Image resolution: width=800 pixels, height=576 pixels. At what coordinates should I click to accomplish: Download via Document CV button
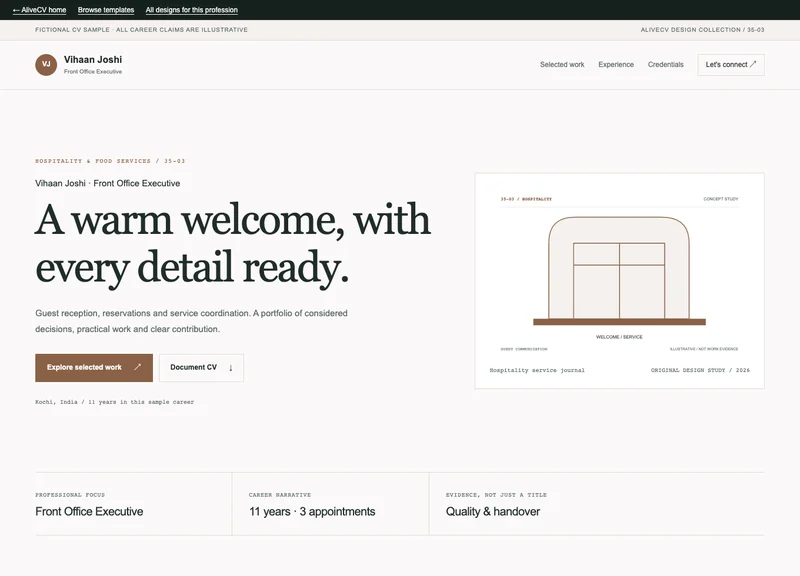[x=202, y=367]
